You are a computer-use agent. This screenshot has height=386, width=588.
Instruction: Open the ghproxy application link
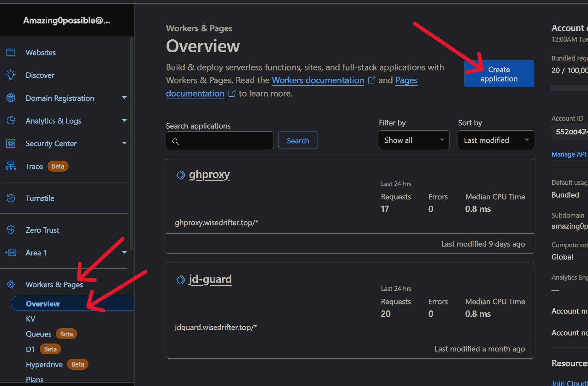point(209,174)
